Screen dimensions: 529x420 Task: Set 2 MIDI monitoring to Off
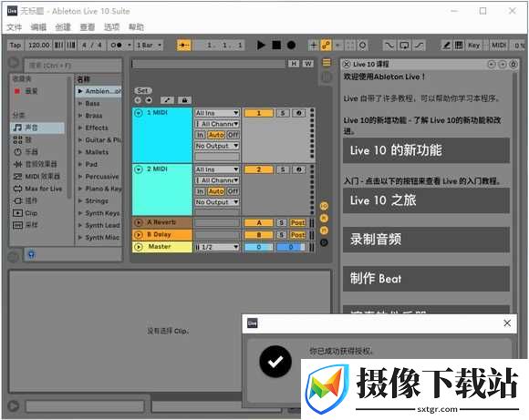click(x=233, y=191)
